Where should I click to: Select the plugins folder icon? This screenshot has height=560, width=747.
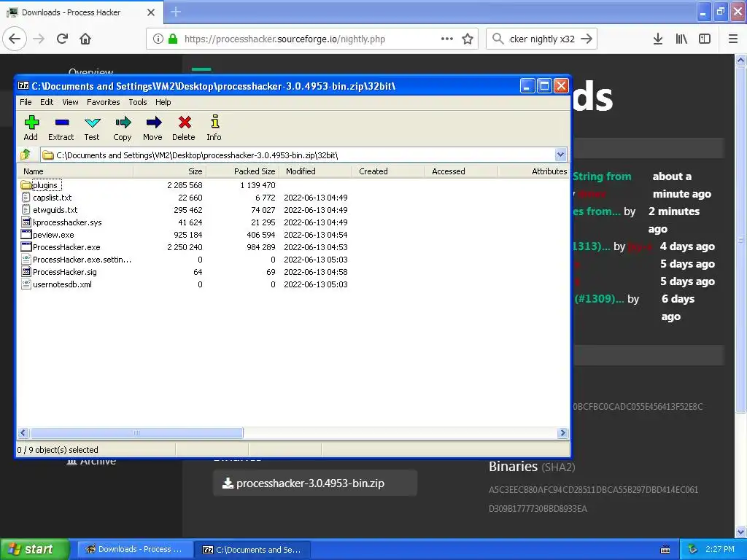pyautogui.click(x=26, y=185)
